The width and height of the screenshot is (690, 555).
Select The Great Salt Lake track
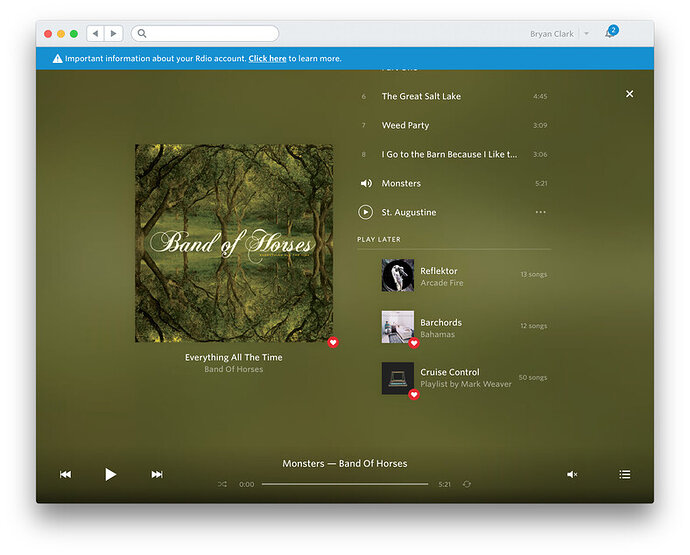tap(421, 96)
